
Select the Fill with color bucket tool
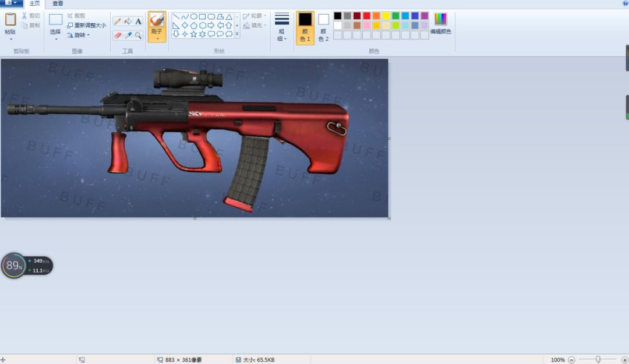[128, 22]
